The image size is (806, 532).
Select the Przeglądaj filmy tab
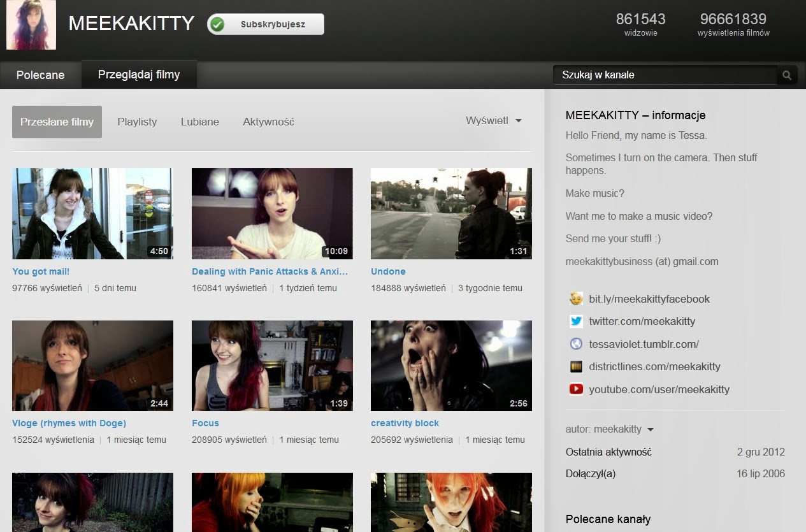(x=139, y=75)
